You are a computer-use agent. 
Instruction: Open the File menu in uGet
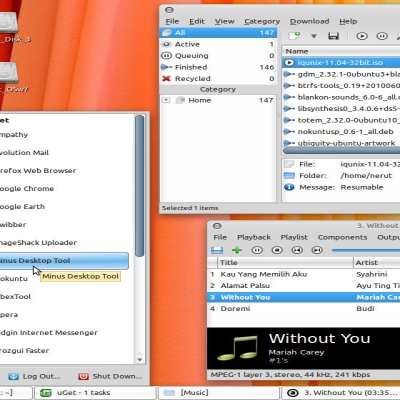click(x=172, y=21)
